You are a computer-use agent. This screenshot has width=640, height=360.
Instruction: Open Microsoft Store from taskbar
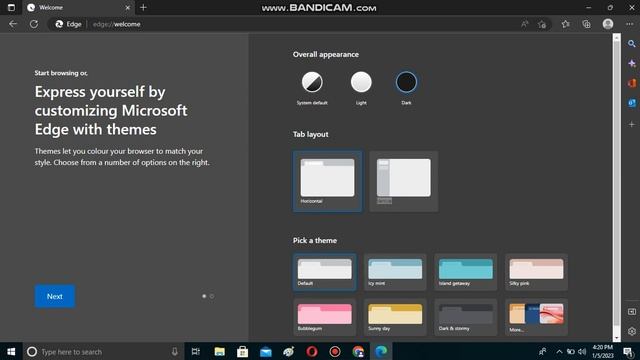click(242, 351)
